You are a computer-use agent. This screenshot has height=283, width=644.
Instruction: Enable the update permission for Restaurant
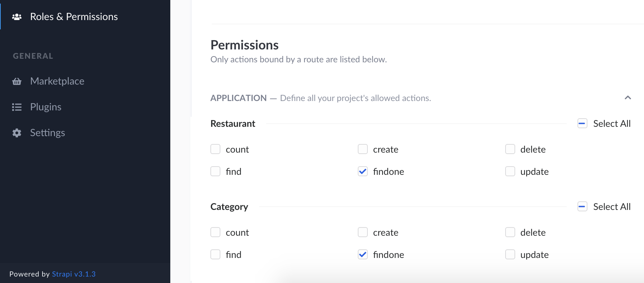click(510, 171)
